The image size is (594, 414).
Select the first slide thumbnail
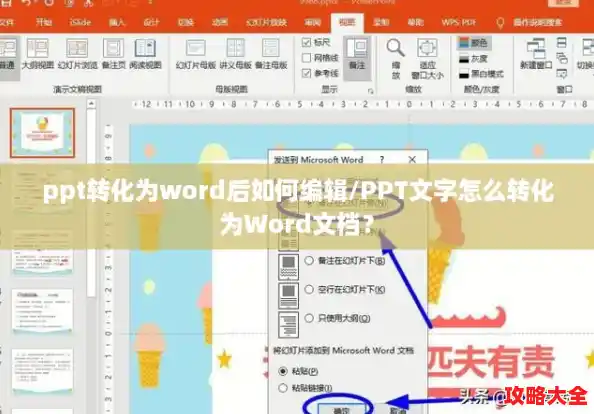tap(42, 133)
